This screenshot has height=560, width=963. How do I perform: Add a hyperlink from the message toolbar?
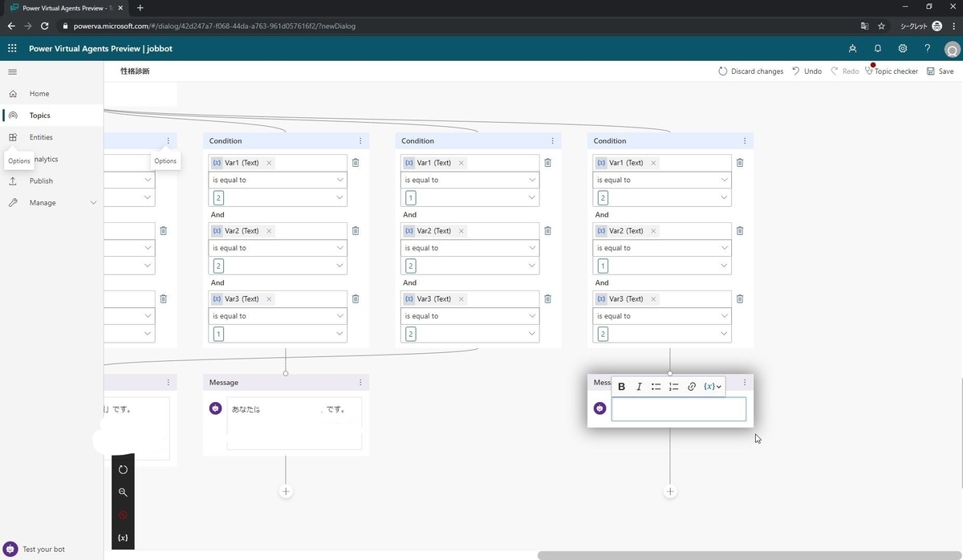692,387
